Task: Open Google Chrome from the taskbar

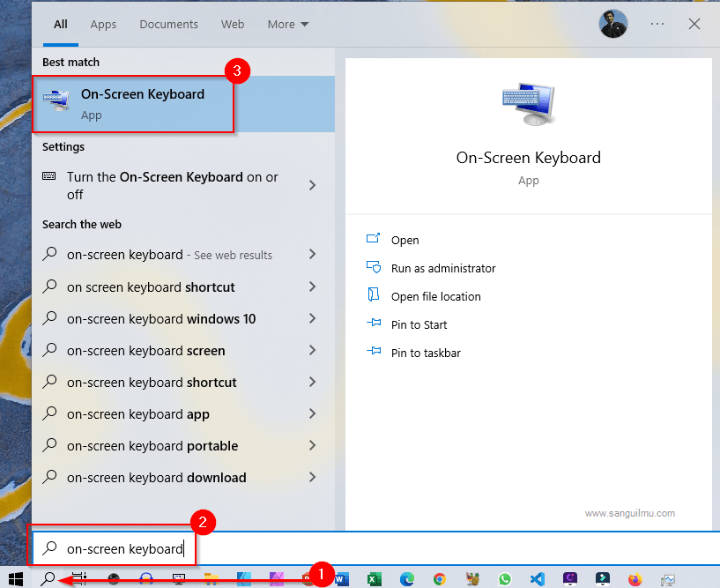Action: (440, 579)
